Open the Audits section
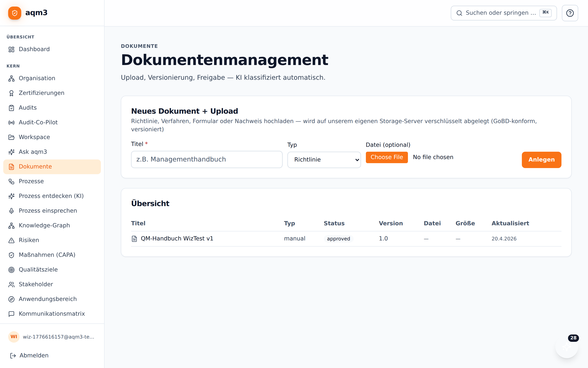The height and width of the screenshot is (368, 588). (x=52, y=108)
